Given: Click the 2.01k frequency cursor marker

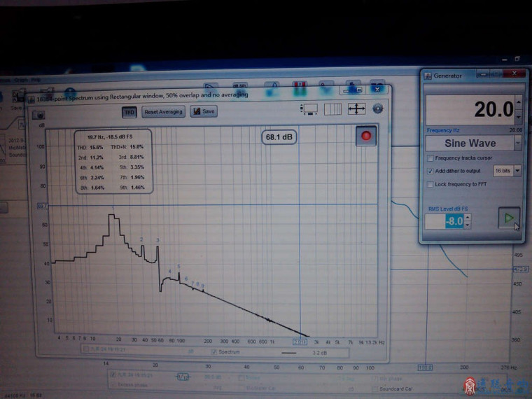Looking at the screenshot, I should 300,342.
